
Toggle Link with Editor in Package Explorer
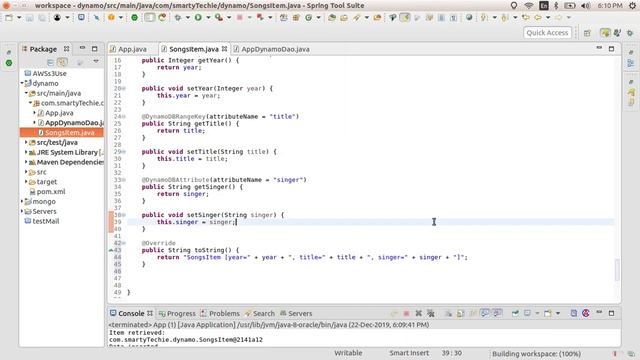coord(62,62)
